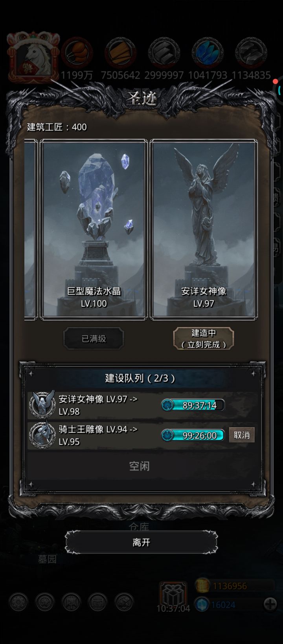Select the food resource icon
Screen dimensions: 283x644
pos(77,53)
